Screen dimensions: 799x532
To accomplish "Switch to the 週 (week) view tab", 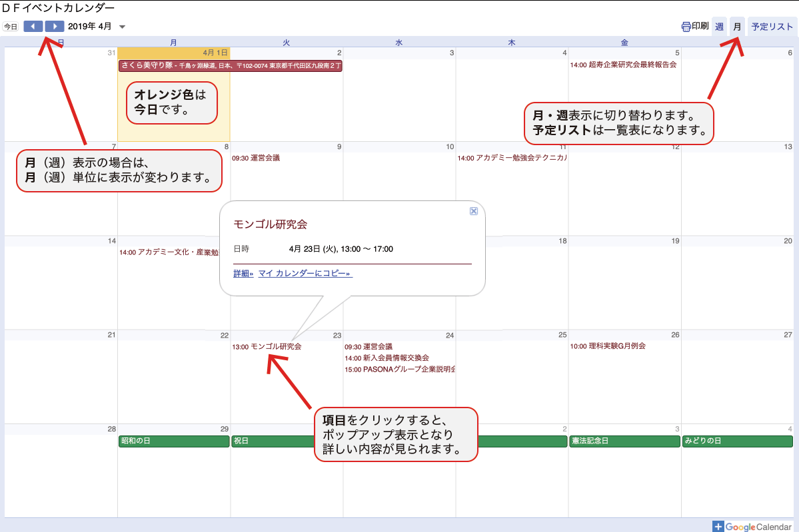I will click(x=719, y=27).
